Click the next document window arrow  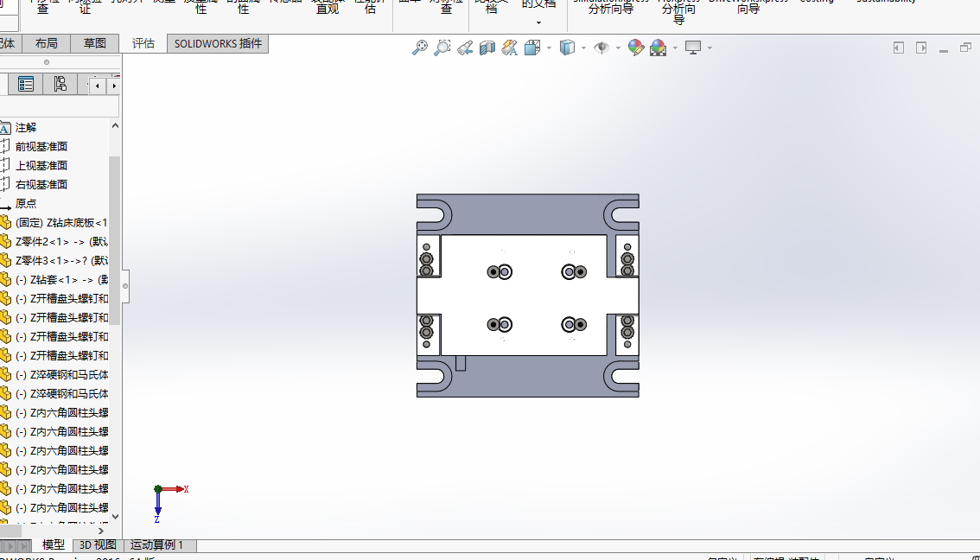click(x=921, y=48)
